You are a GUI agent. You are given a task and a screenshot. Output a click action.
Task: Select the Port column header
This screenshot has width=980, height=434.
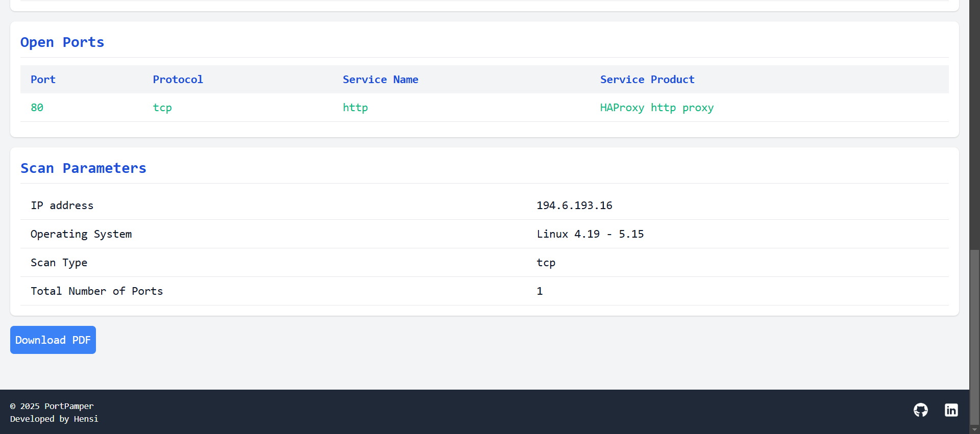click(x=43, y=80)
